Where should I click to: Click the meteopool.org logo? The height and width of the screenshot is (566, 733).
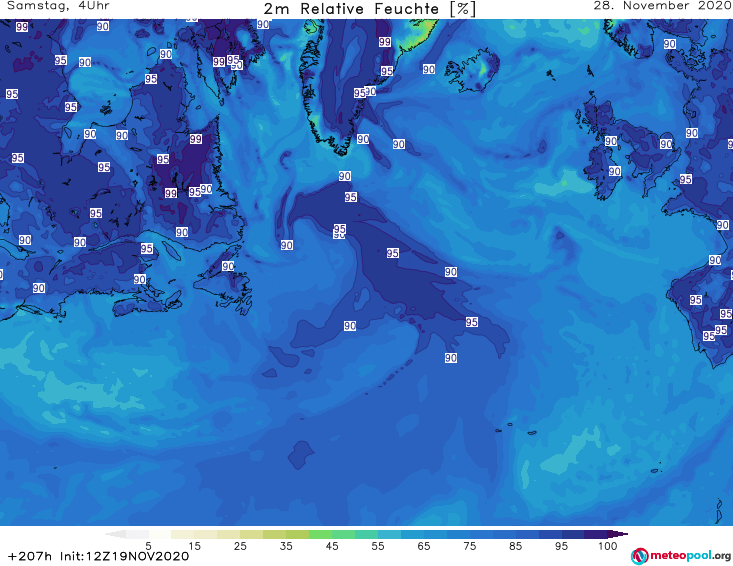681,556
